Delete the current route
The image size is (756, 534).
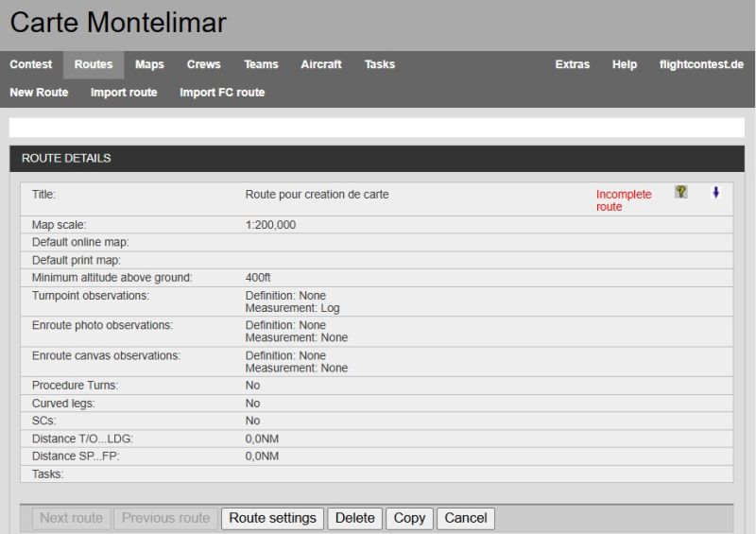click(x=355, y=518)
